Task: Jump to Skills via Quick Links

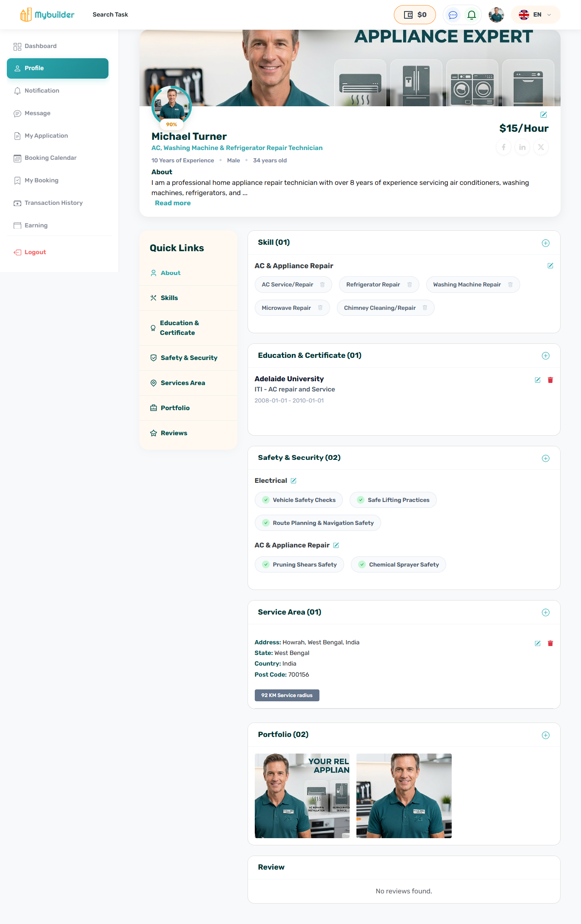Action: point(188,298)
